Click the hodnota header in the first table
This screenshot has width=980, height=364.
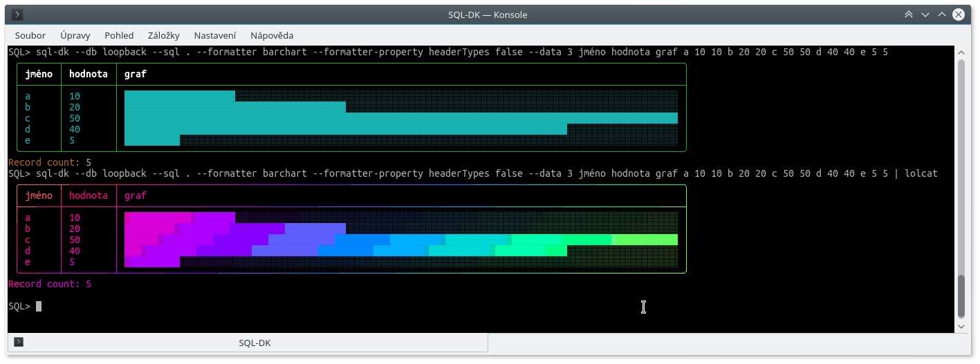[x=89, y=74]
